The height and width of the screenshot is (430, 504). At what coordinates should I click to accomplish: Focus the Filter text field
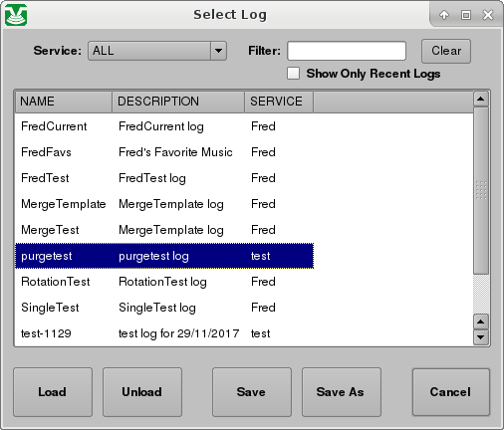(x=347, y=51)
